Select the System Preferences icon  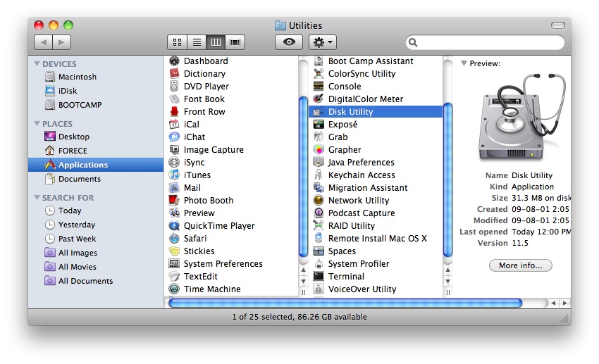174,263
